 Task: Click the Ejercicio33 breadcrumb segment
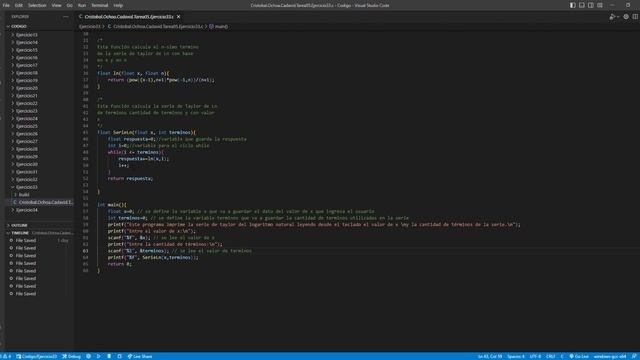pyautogui.click(x=90, y=27)
